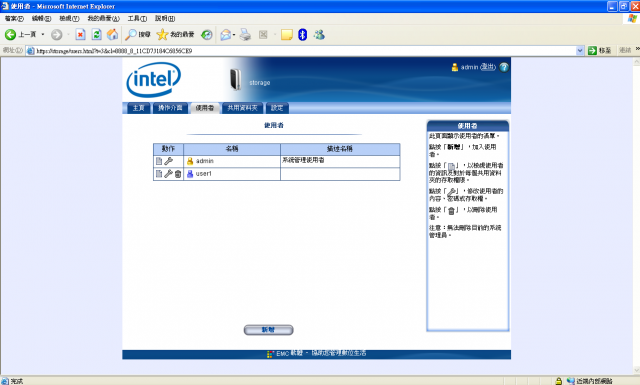
Task: Click the logout link next to admin
Action: pyautogui.click(x=487, y=67)
